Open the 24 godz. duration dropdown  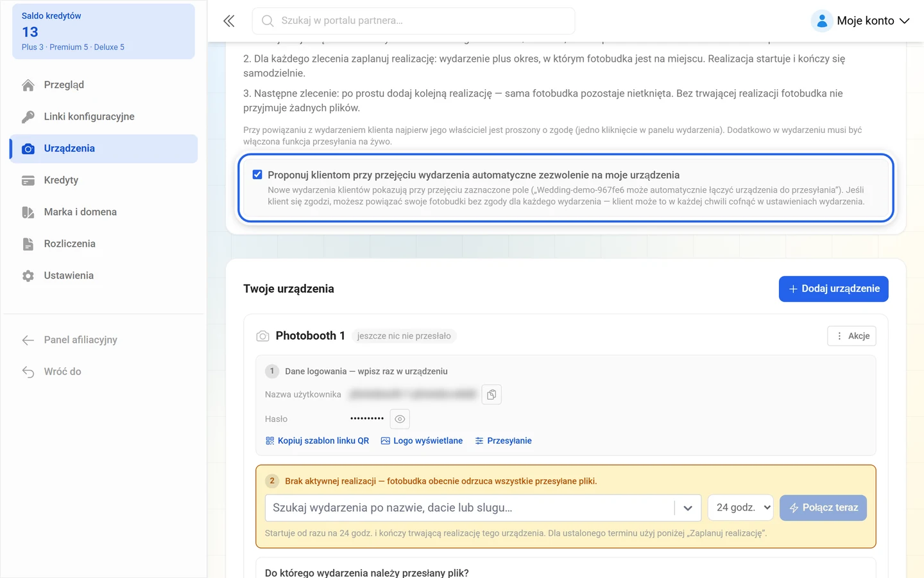tap(741, 508)
